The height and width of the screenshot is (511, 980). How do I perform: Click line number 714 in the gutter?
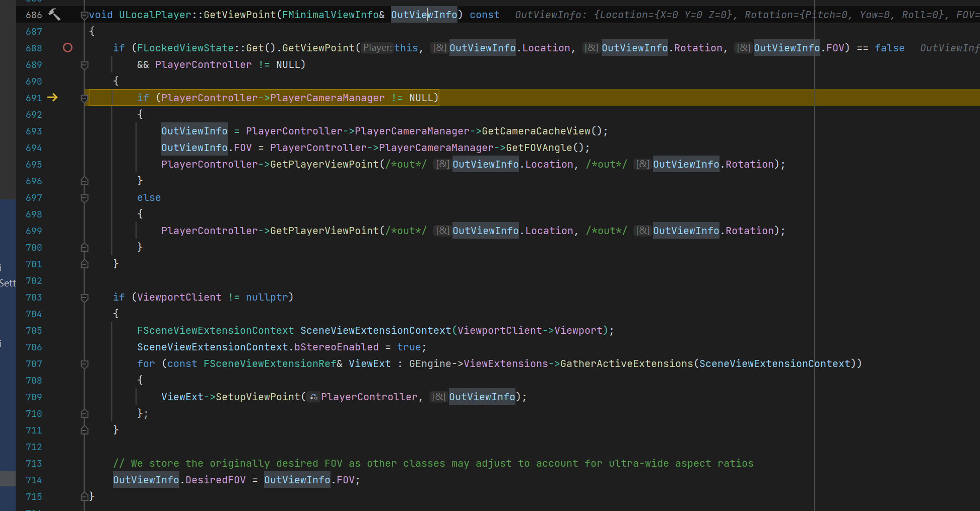click(34, 480)
